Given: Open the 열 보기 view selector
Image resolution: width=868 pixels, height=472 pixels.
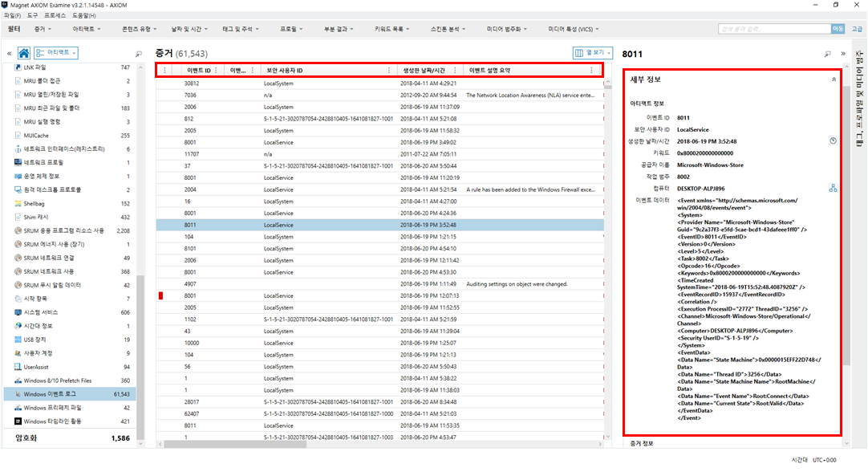Looking at the screenshot, I should 592,53.
